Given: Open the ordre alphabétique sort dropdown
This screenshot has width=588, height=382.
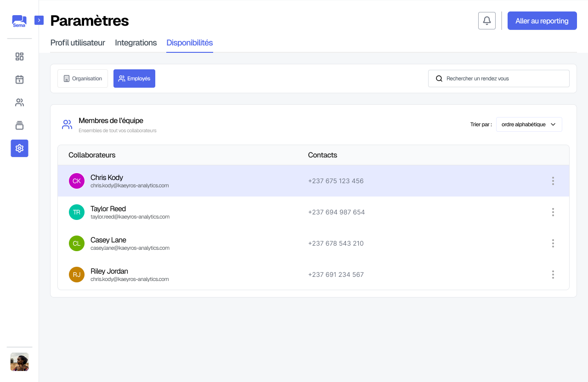Looking at the screenshot, I should pyautogui.click(x=529, y=124).
